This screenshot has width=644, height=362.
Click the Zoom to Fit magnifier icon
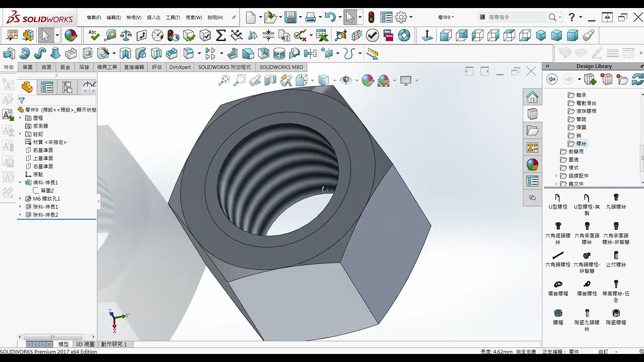pos(224,80)
